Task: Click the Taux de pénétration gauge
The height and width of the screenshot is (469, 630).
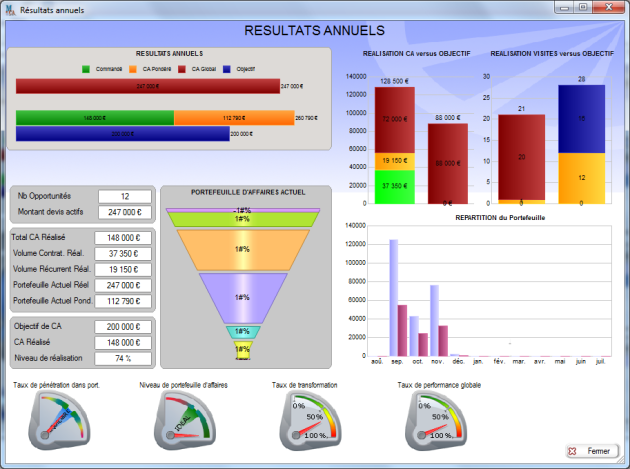Action: click(59, 420)
